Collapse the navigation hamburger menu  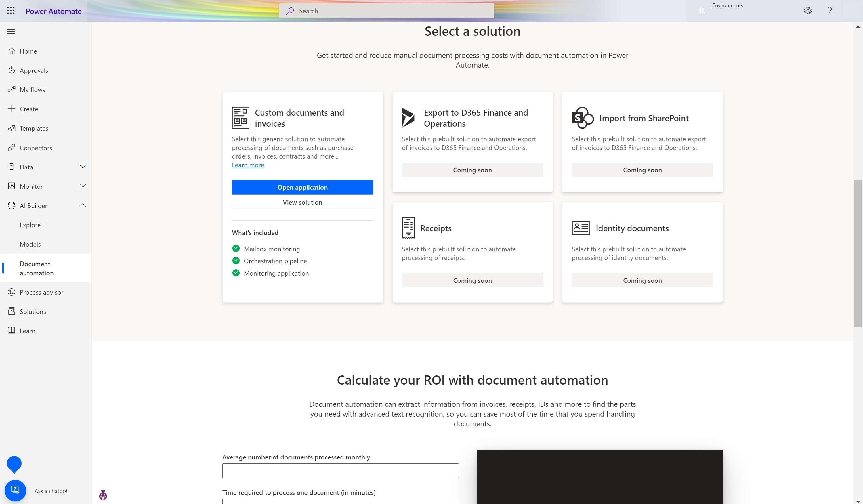(x=11, y=32)
